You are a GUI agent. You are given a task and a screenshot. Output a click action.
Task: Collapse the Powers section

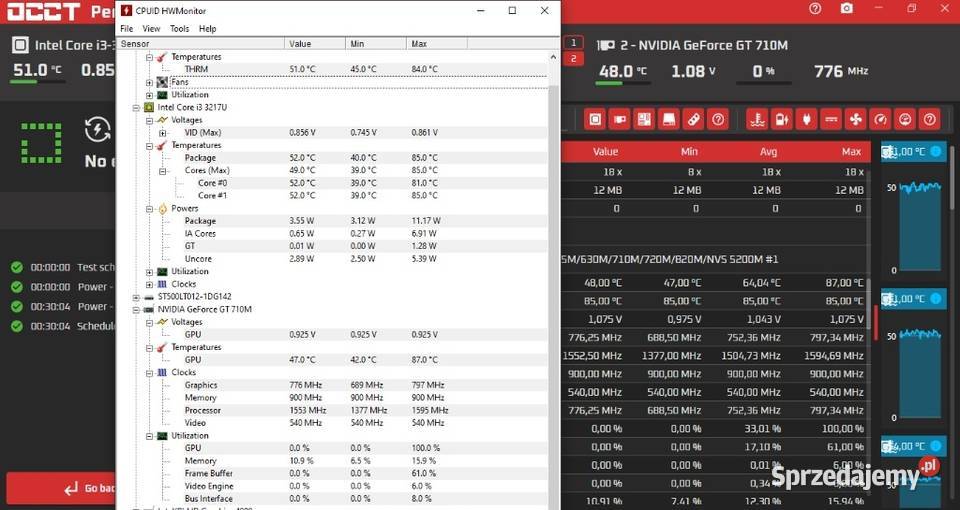149,209
